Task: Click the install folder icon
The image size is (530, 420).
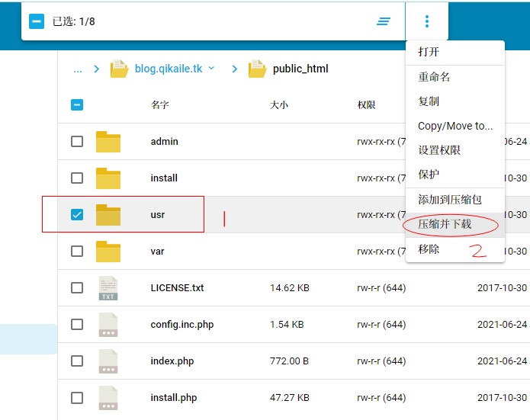Action: 108,178
